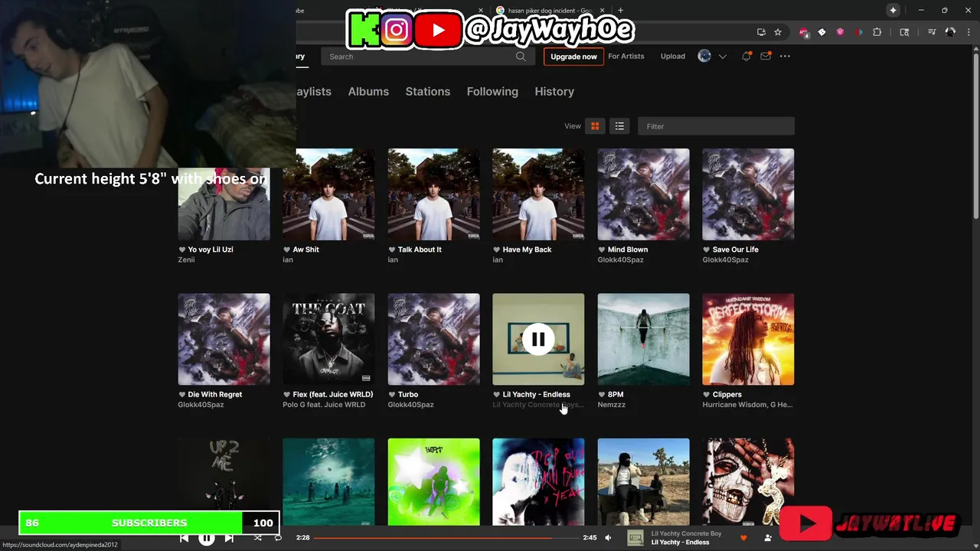Switch to the Following tab
This screenshot has height=551, width=980.
492,91
